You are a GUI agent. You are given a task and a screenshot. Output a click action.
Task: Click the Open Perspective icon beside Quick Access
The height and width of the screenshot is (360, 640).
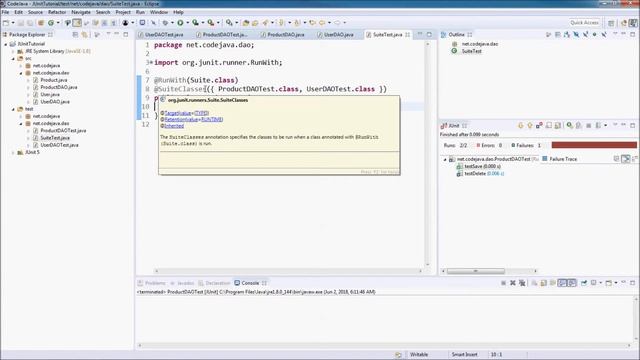(611, 23)
